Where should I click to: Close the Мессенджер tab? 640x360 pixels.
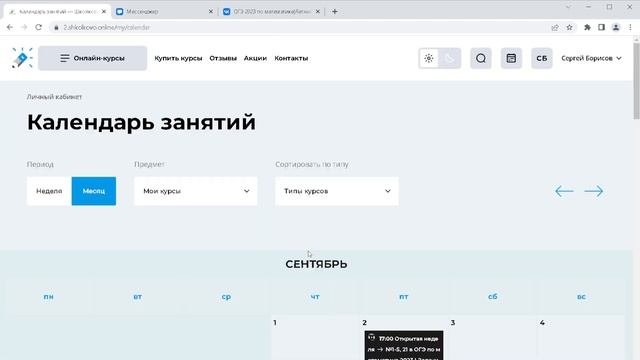(211, 11)
